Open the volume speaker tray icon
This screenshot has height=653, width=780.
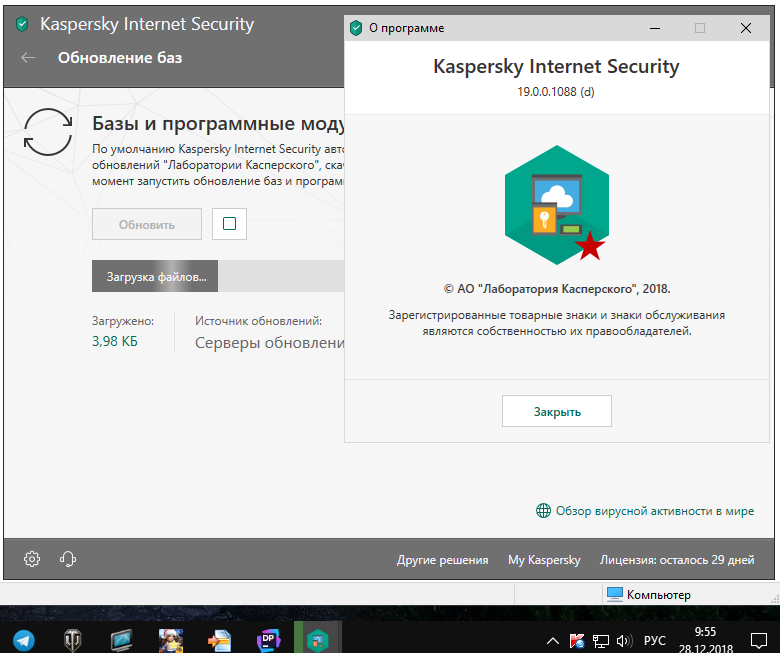(x=624, y=641)
